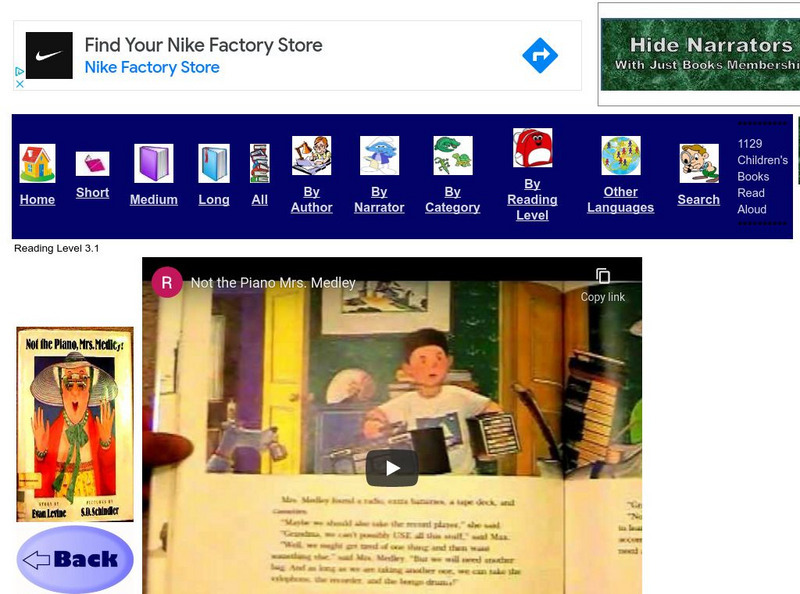The width and height of the screenshot is (800, 594).
Task: Browse By Narrator link
Action: 379,200
